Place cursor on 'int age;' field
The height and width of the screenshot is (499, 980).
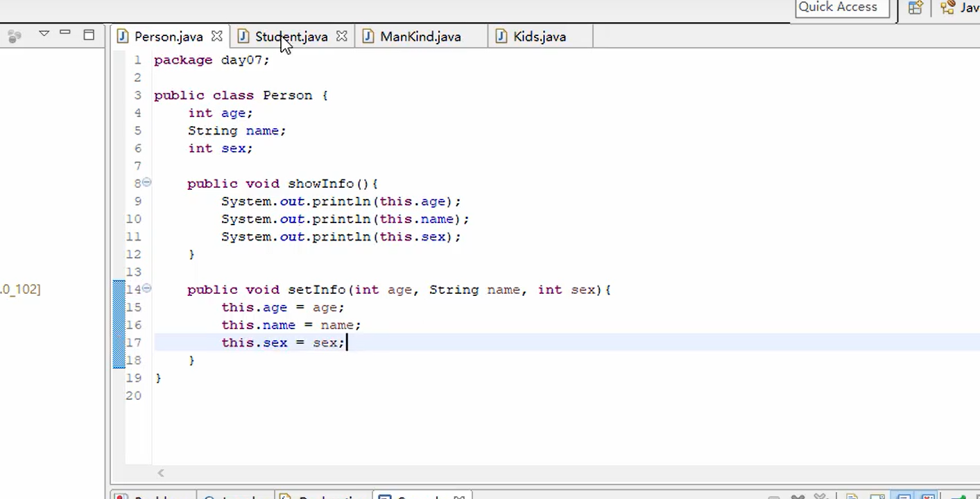tap(220, 113)
